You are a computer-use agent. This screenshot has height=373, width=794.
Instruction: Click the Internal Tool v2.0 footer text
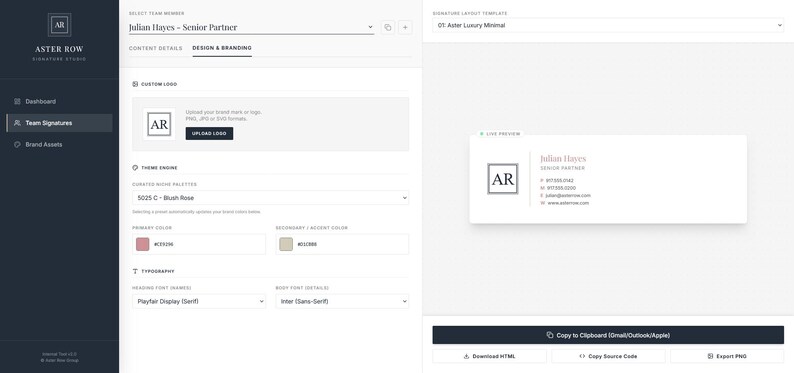click(x=59, y=354)
